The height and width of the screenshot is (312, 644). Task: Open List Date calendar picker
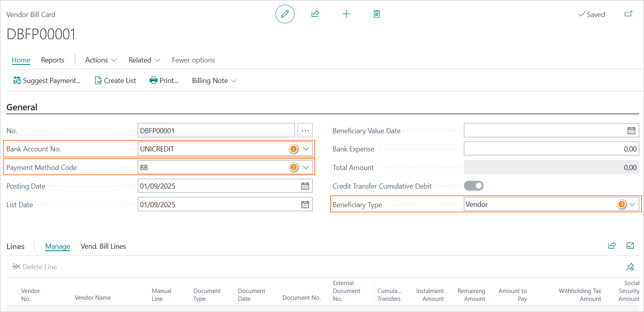pyautogui.click(x=305, y=204)
